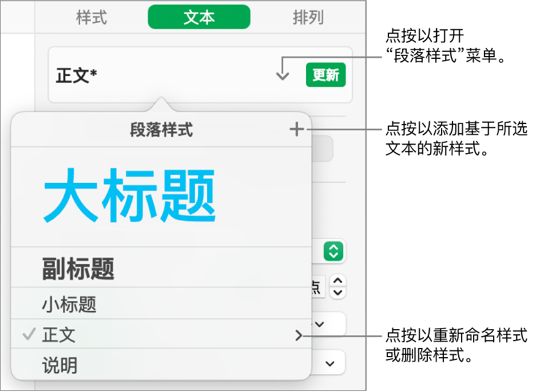Open the 排列 tab
The width and height of the screenshot is (536, 392).
(x=308, y=17)
